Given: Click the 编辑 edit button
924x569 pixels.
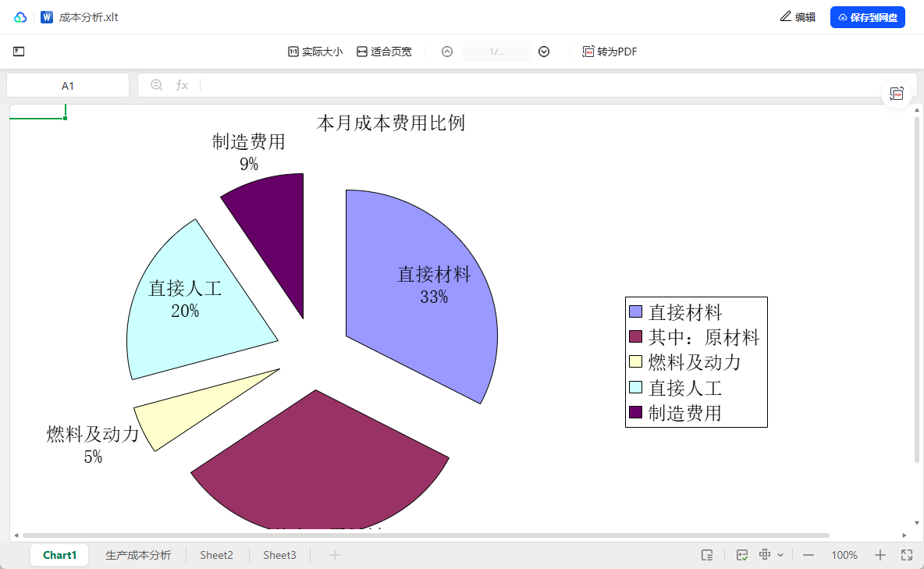Looking at the screenshot, I should [x=798, y=17].
